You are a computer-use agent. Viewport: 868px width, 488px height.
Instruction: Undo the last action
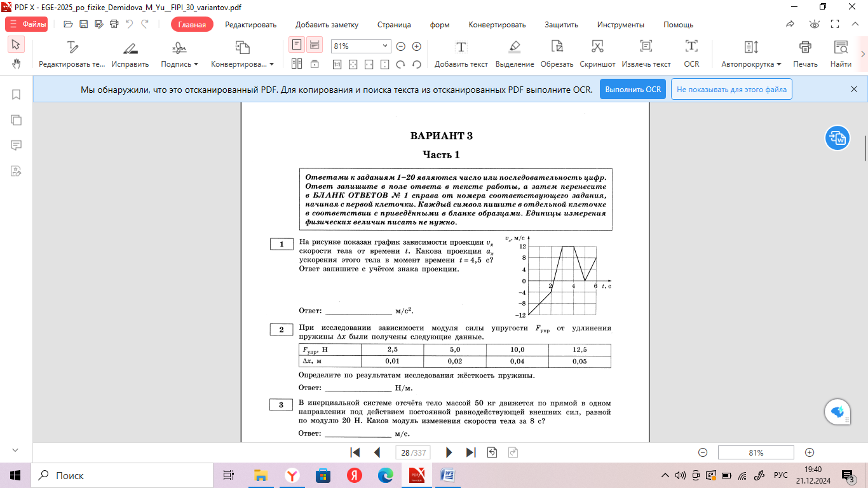pos(130,24)
